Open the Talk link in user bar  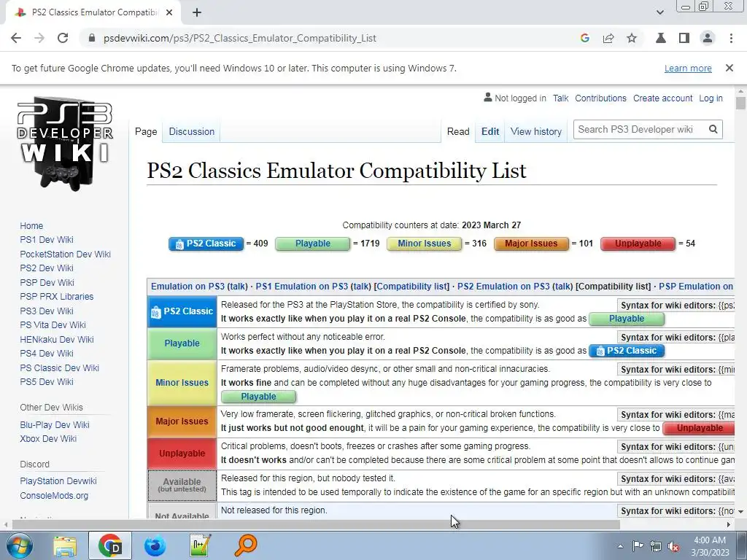coord(560,98)
